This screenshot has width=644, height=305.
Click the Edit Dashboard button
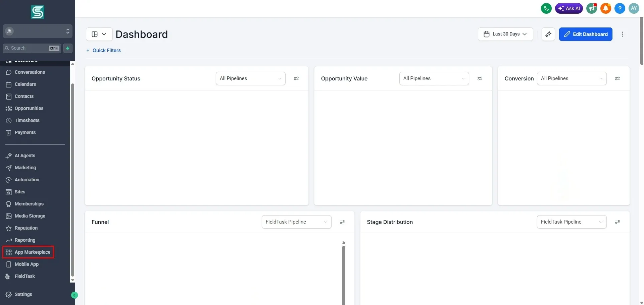pos(585,34)
